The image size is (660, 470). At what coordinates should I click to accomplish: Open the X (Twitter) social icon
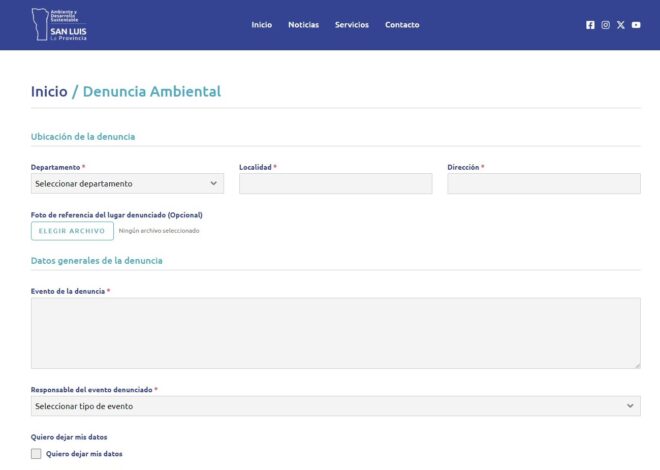(x=621, y=25)
